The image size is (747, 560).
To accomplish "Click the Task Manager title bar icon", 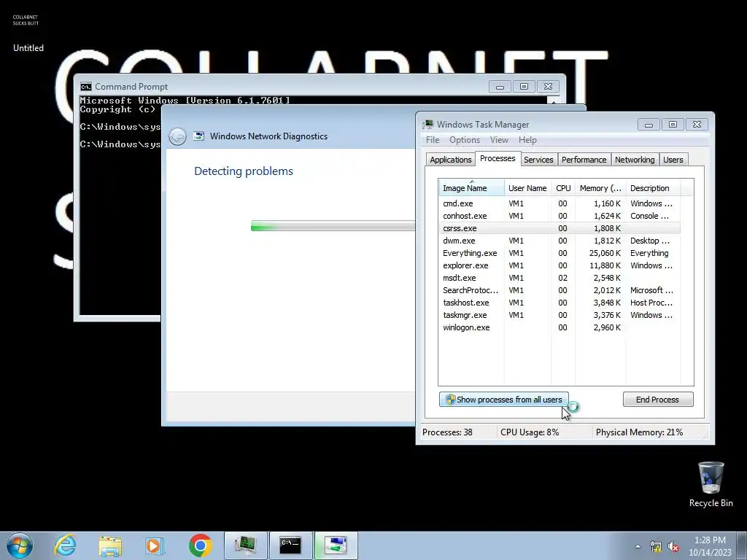I will click(x=428, y=124).
